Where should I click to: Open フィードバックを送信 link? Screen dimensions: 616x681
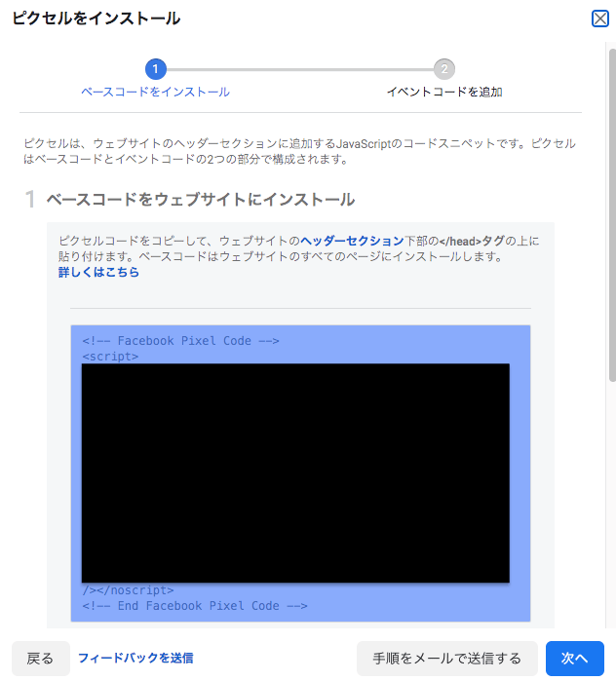pos(135,658)
